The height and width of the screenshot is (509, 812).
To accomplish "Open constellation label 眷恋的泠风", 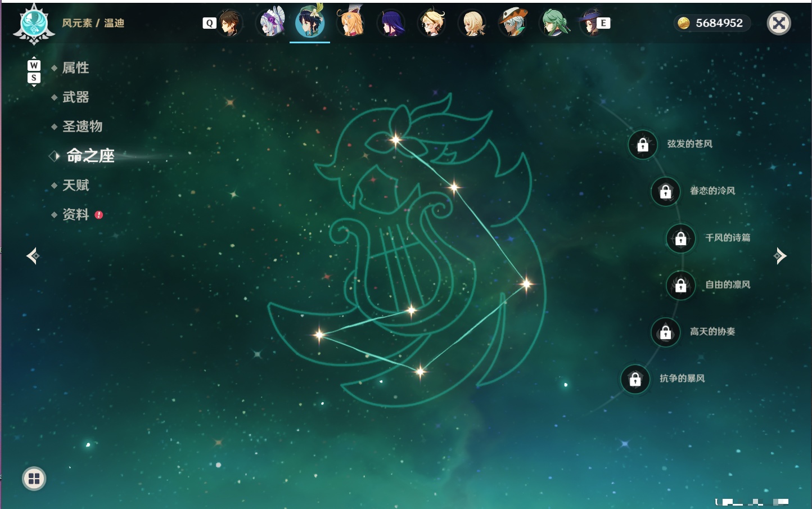I will (712, 191).
